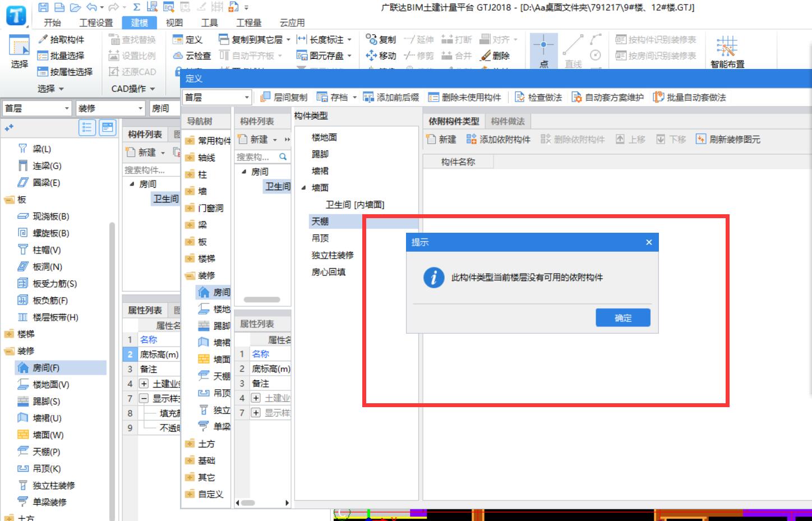The width and height of the screenshot is (812, 521).
Task: Click 批量自动套做法 batch auto apply
Action: pyautogui.click(x=690, y=97)
